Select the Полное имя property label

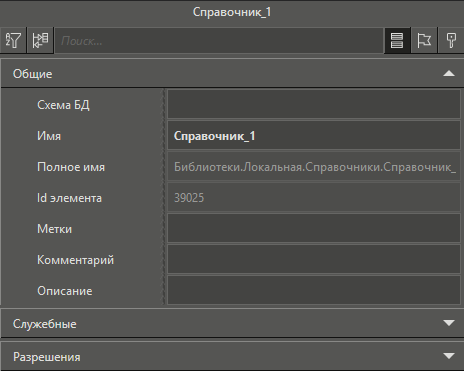point(71,167)
